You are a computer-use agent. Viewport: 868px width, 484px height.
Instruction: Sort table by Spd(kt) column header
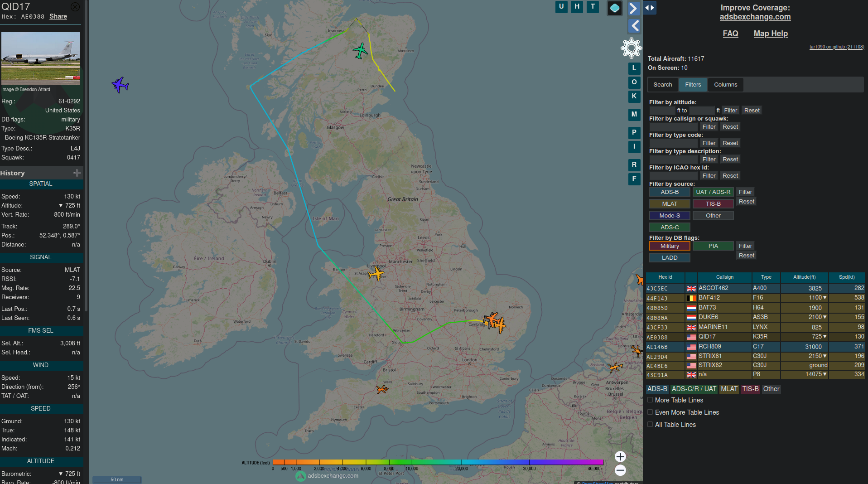coord(847,277)
